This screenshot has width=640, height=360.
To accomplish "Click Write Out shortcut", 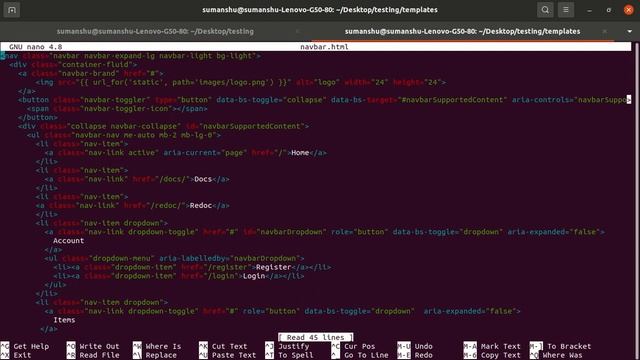I will point(93,346).
